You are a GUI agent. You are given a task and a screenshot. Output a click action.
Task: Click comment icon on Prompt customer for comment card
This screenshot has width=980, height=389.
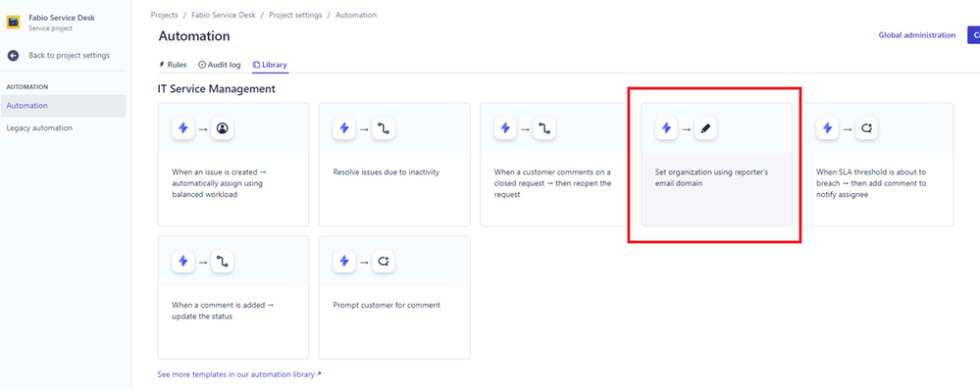tap(384, 262)
